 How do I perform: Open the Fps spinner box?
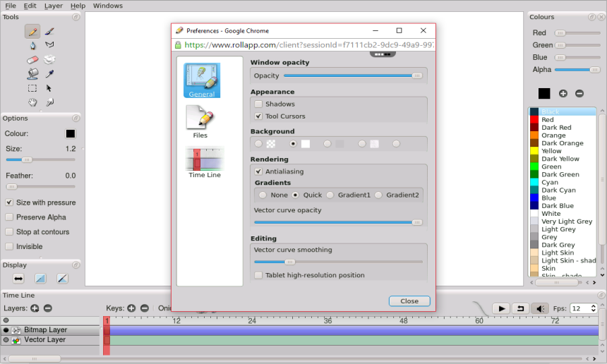tap(583, 308)
